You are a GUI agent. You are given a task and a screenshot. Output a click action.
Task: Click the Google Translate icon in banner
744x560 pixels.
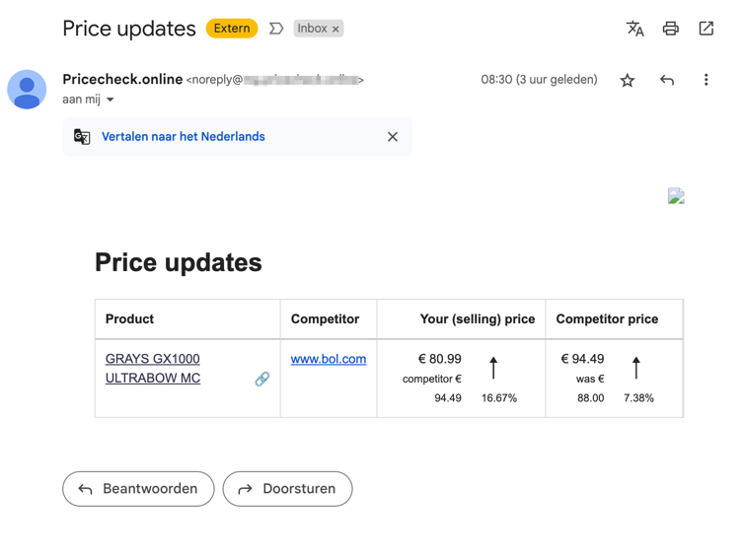coord(82,137)
